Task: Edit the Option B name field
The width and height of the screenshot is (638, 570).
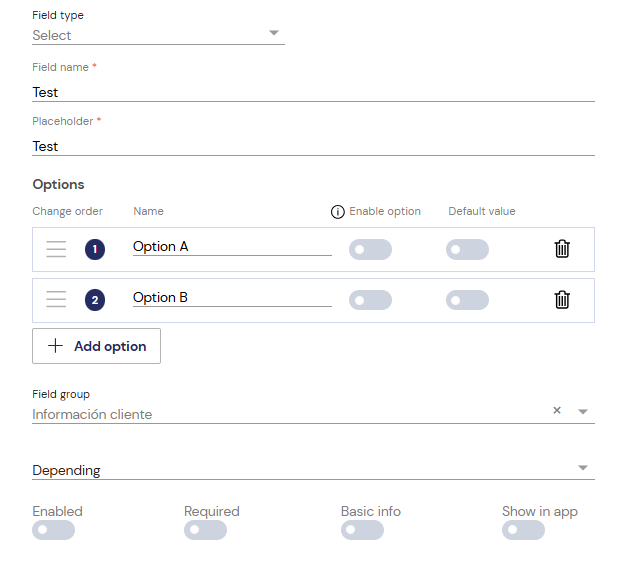Action: [x=232, y=297]
